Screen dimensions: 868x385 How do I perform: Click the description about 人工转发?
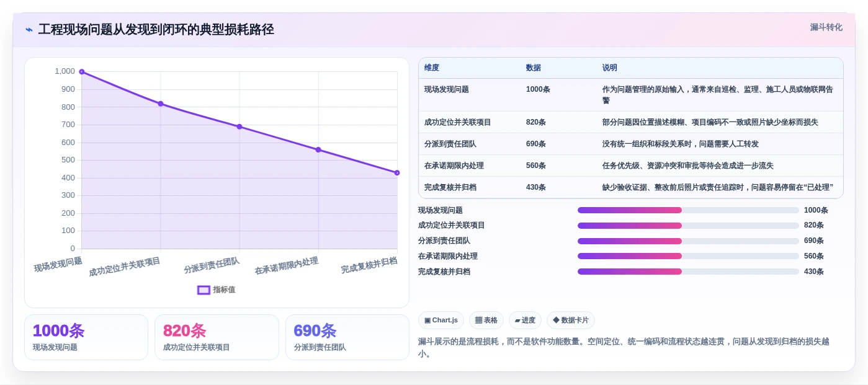680,144
